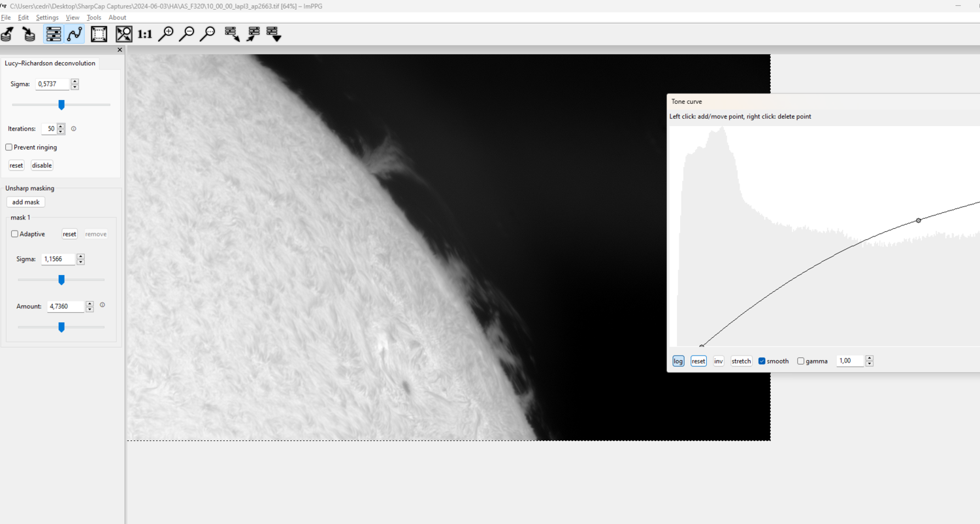Enable the Prevent ringing checkbox
The width and height of the screenshot is (980, 524).
point(9,148)
